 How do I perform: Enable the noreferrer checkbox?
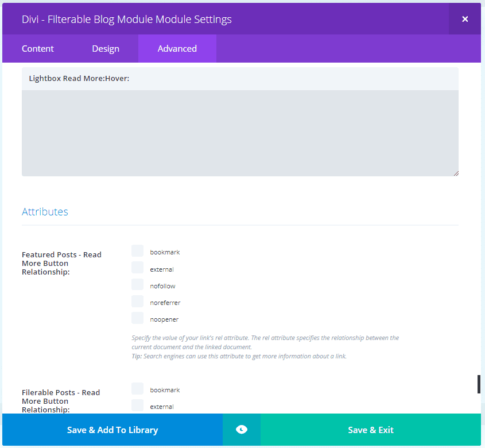137,301
